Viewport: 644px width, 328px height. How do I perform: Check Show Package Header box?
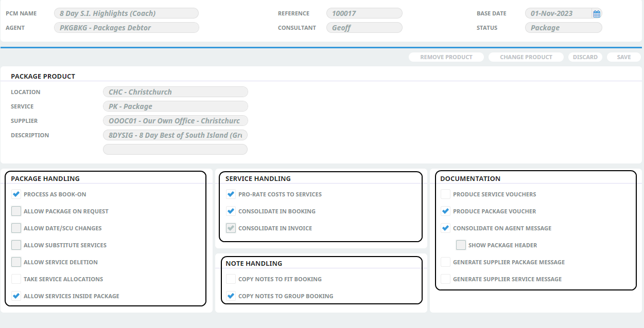tap(461, 245)
